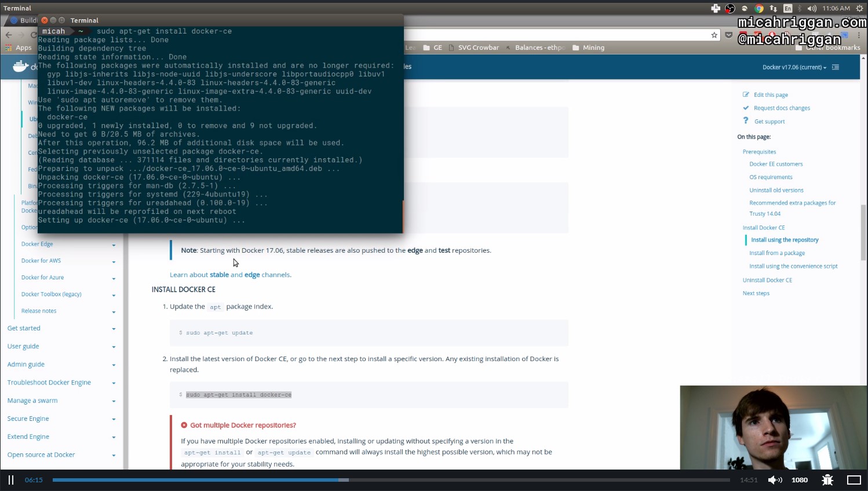
Task: Open the stable channel link
Action: (x=219, y=275)
